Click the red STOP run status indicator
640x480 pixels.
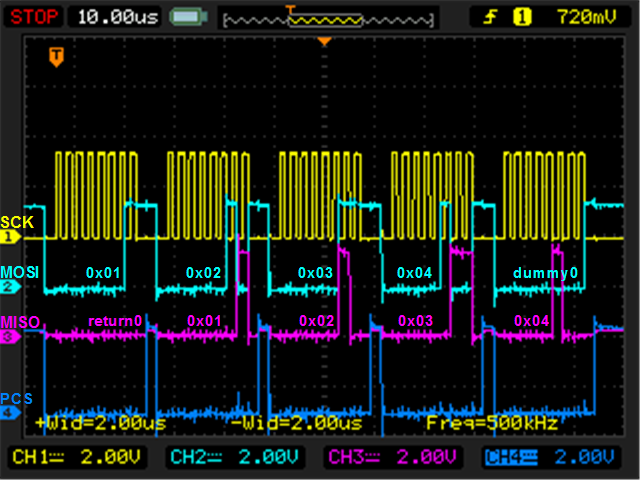34,17
